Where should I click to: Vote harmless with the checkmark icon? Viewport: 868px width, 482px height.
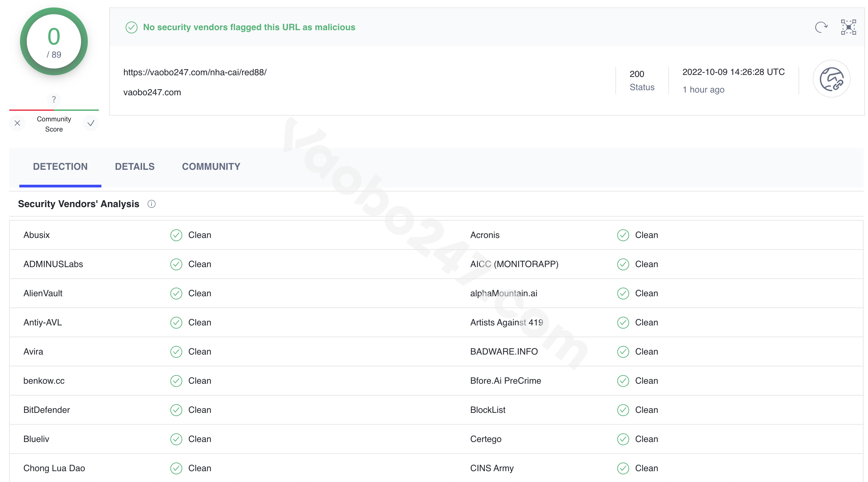pos(91,123)
